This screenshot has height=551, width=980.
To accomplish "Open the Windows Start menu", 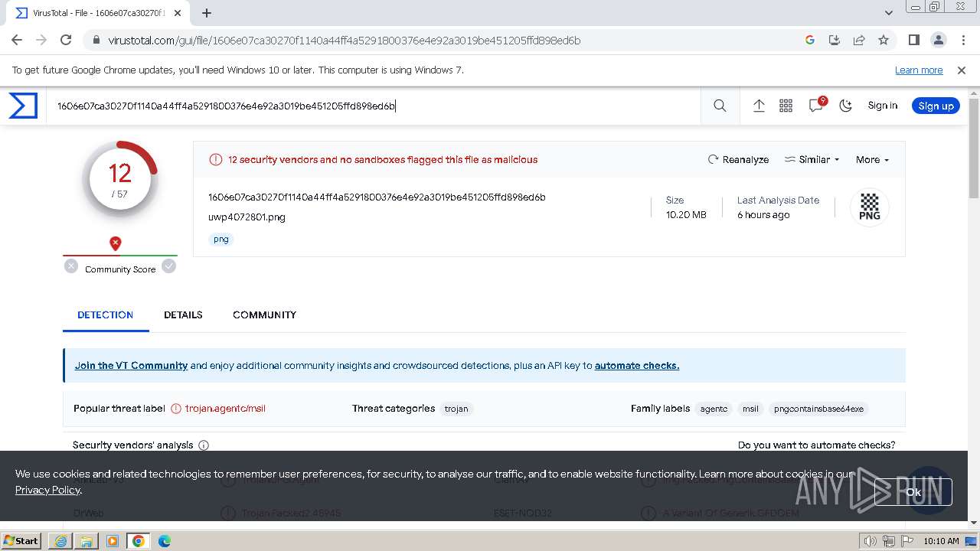I will 21,541.
